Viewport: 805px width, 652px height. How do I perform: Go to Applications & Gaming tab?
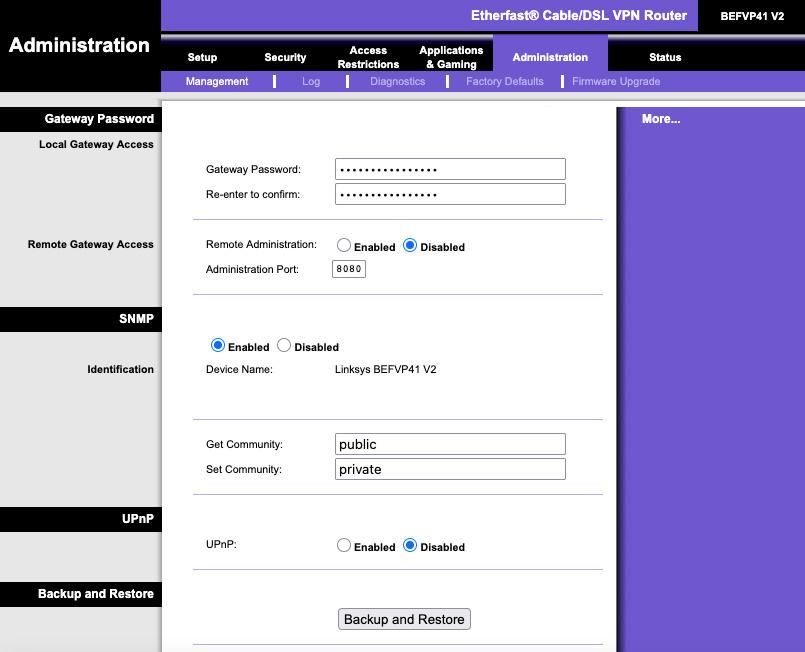451,57
